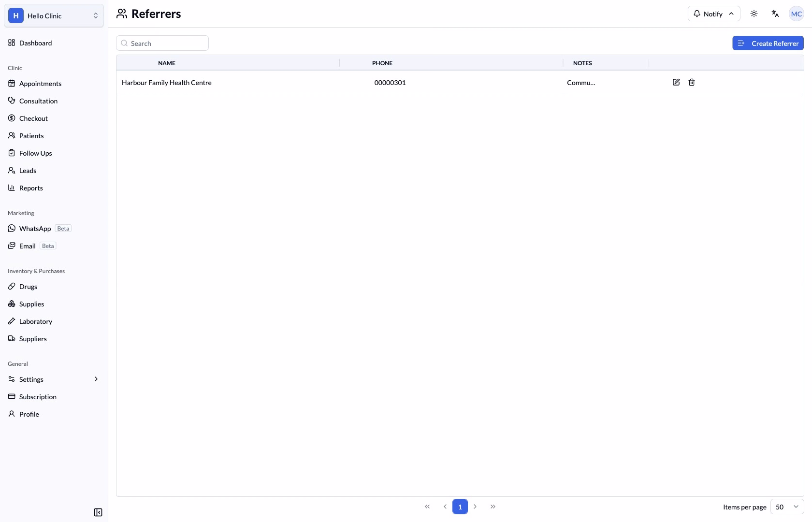Click the Dashboard grid icon
The height and width of the screenshot is (522, 812).
tap(12, 43)
